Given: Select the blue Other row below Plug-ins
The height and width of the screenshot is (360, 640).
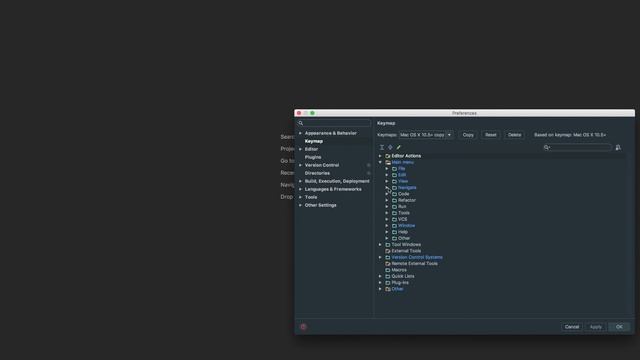Looking at the screenshot, I should click(x=397, y=289).
